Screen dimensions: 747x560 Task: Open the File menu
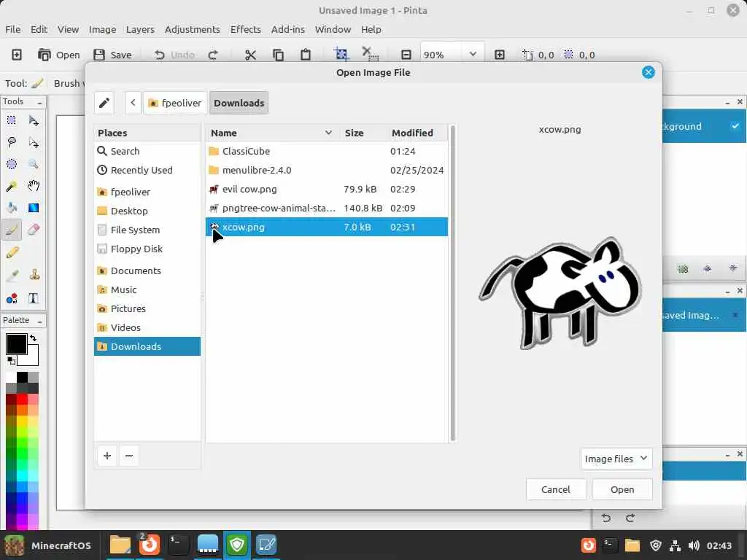pos(13,29)
